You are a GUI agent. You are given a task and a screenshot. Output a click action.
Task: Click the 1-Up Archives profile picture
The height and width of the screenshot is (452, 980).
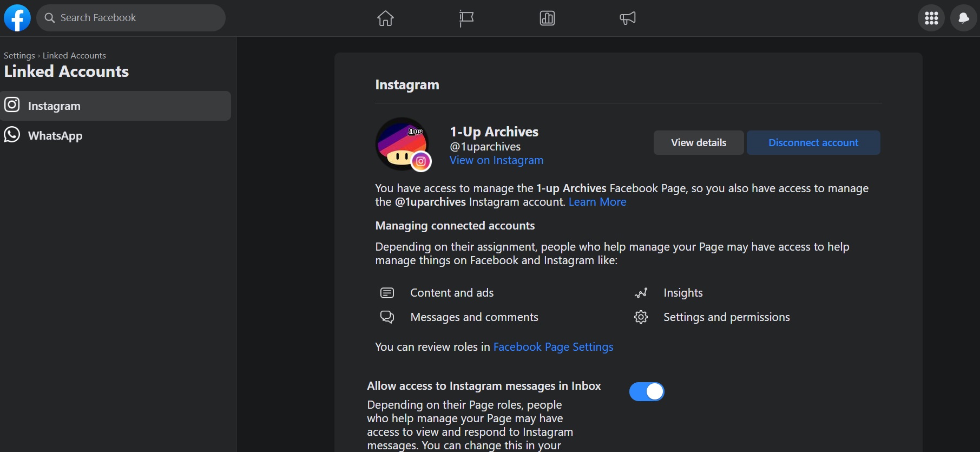[x=402, y=144]
